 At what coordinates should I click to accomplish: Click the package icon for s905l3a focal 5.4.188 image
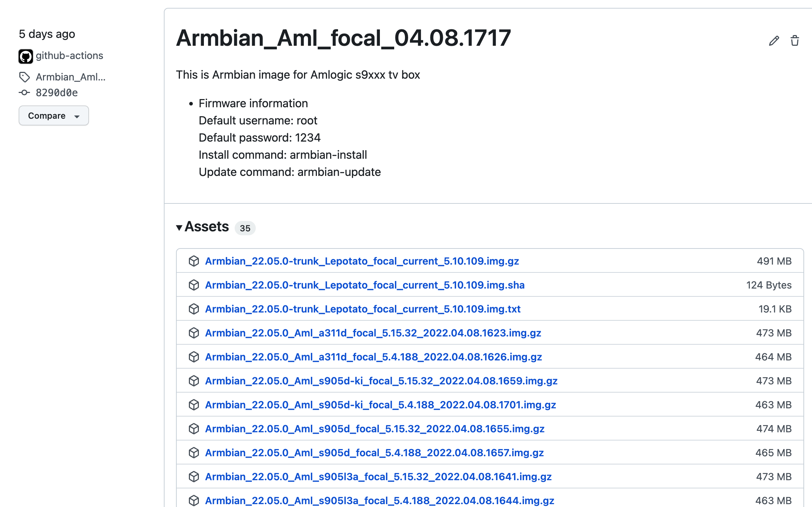click(195, 499)
